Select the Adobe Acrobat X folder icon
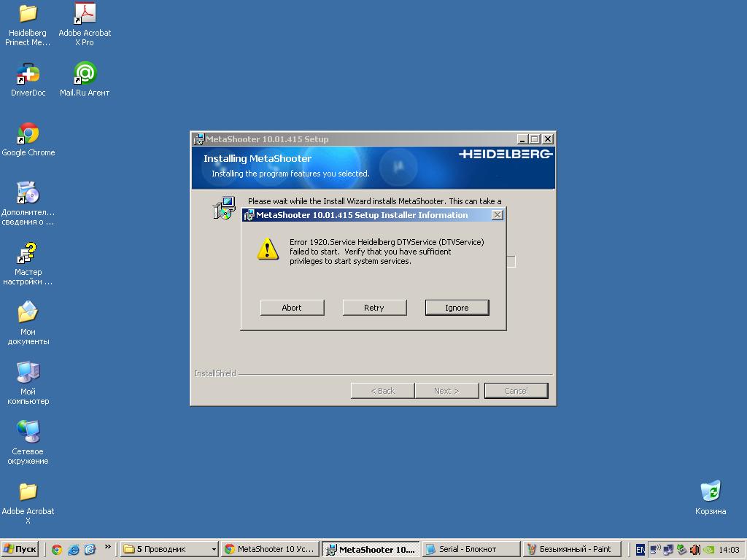The image size is (747, 560). (28, 492)
